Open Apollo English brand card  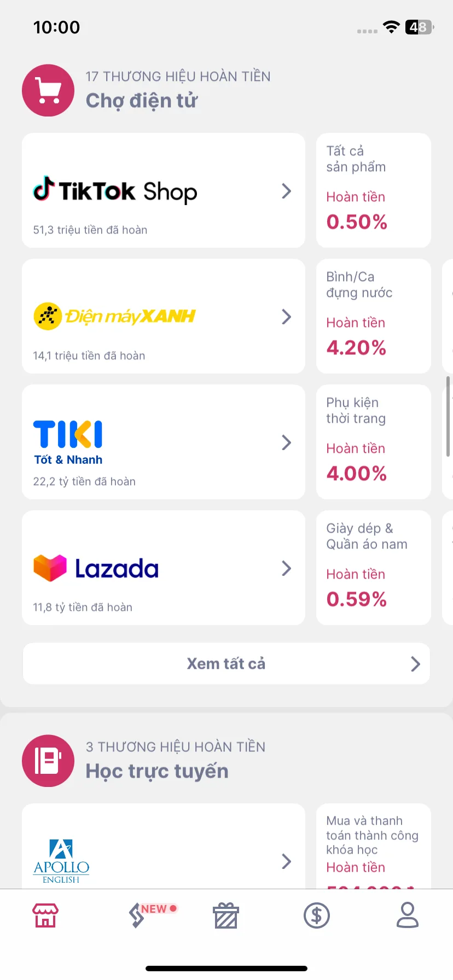pyautogui.click(x=164, y=846)
